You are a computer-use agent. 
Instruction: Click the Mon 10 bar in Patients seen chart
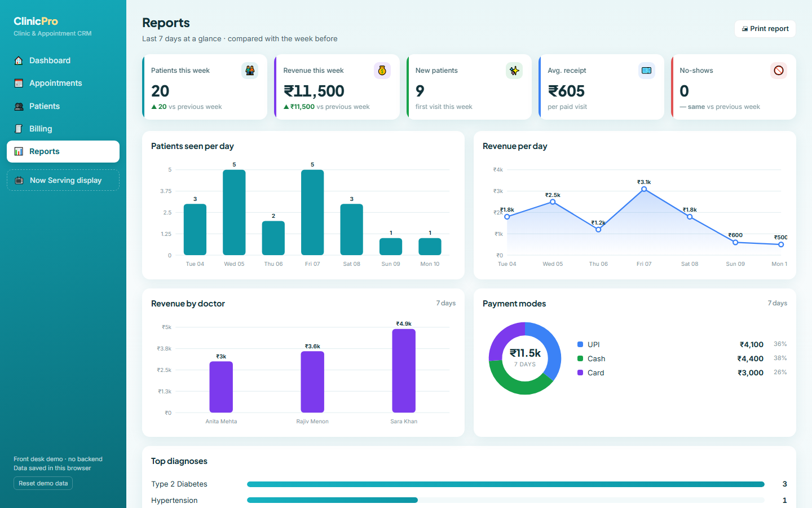(x=430, y=247)
